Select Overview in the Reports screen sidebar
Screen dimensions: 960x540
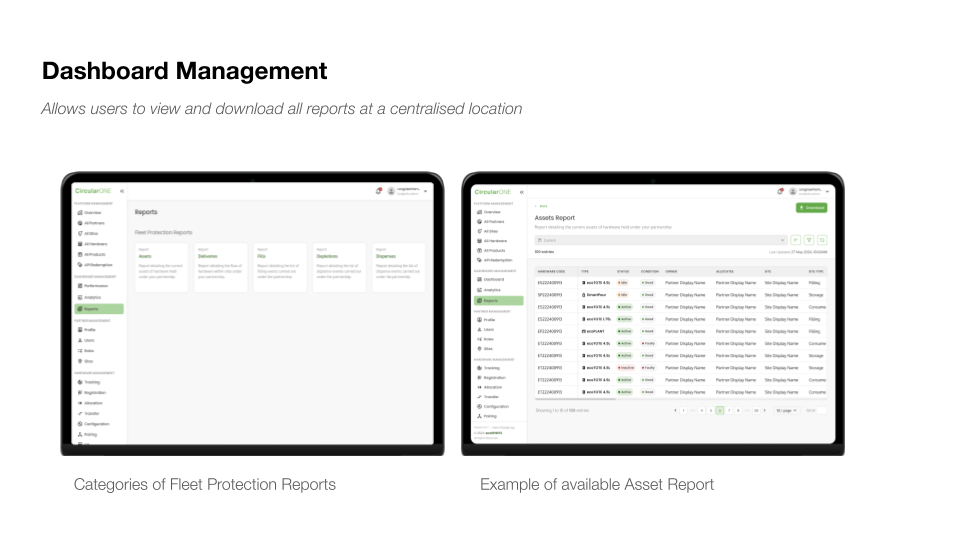click(89, 212)
